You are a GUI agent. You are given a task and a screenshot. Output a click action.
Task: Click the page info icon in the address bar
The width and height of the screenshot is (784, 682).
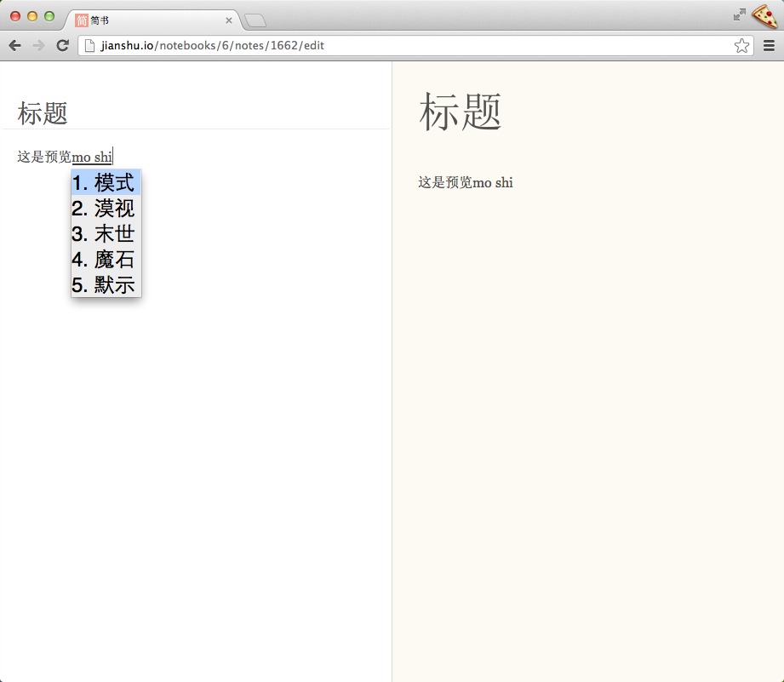click(89, 46)
